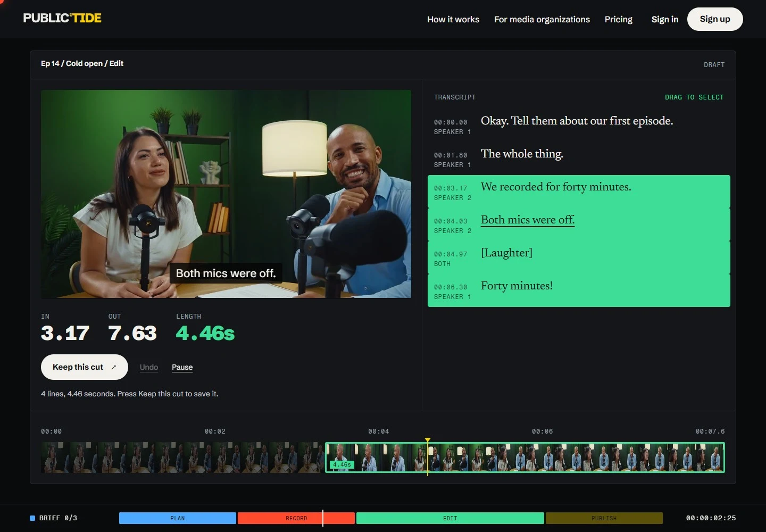The width and height of the screenshot is (766, 532).
Task: Click the 00:00:02:25 timecode readout
Action: 711,518
